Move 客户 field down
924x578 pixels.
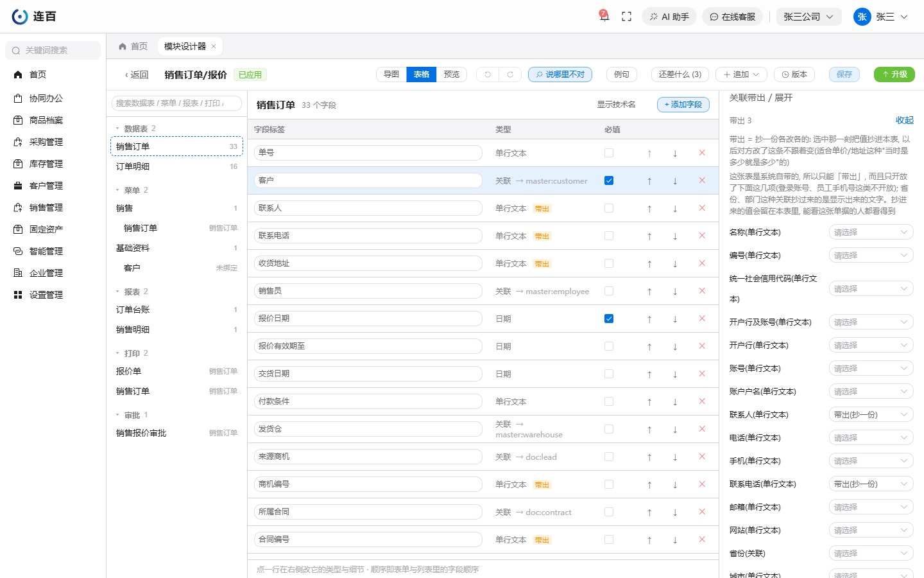coord(675,180)
